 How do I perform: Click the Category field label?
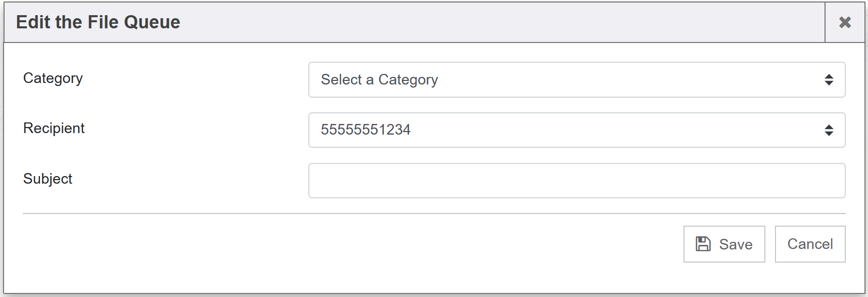tap(53, 78)
